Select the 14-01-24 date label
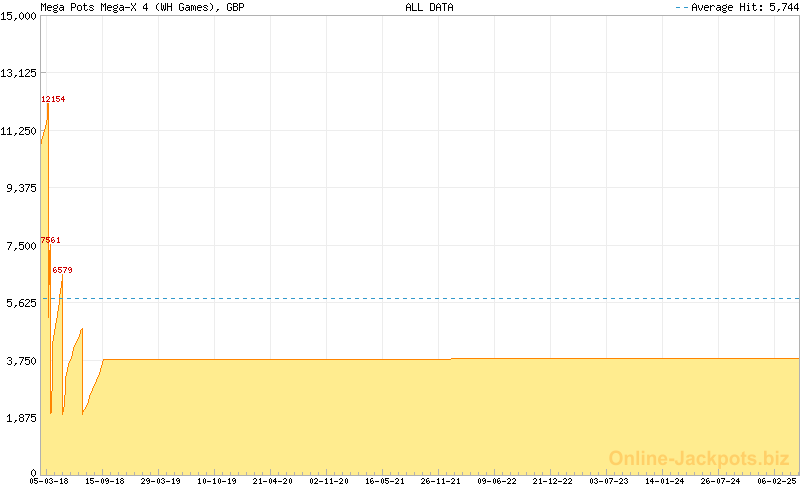 (x=664, y=481)
